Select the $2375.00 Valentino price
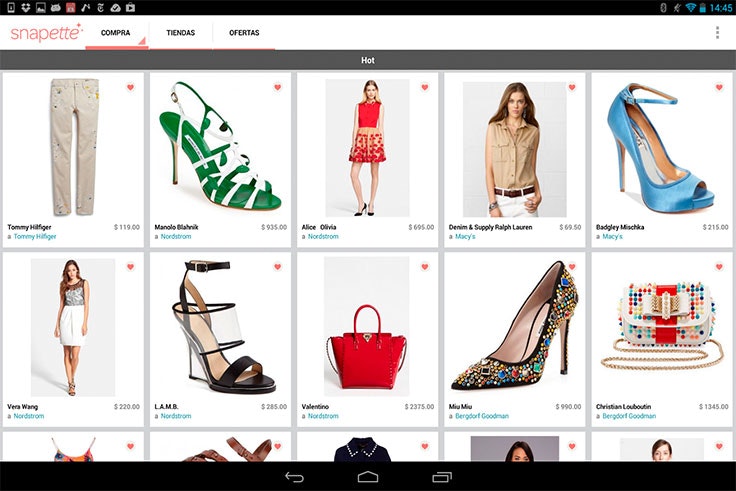The height and width of the screenshot is (491, 736). (420, 407)
